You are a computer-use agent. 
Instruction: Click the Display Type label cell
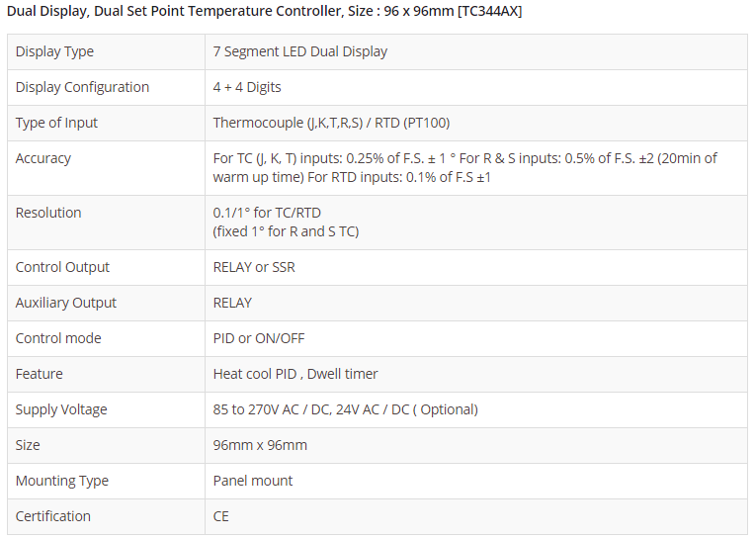54,51
